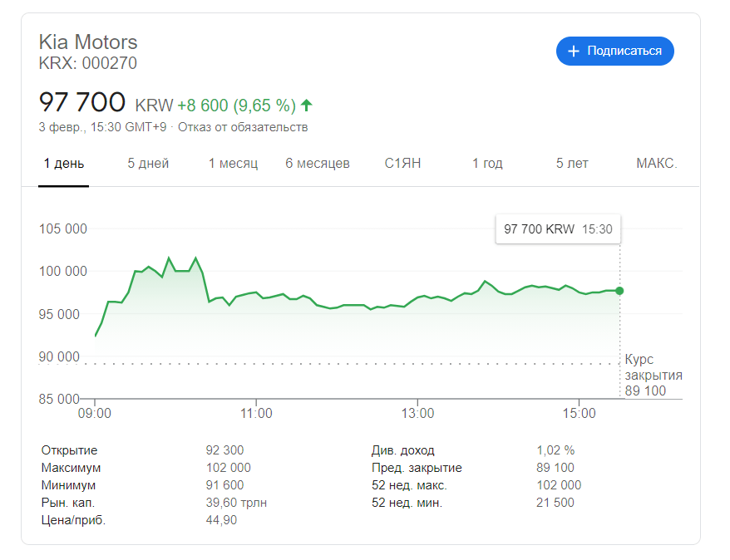Click the Открытие label
The width and height of the screenshot is (730, 560).
point(69,450)
